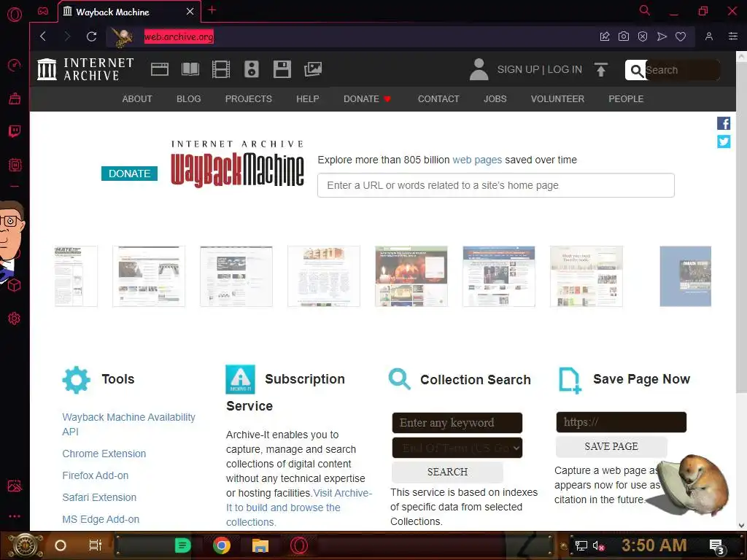This screenshot has width=747, height=560.
Task: Open File Explorer from the taskbar
Action: click(260, 545)
